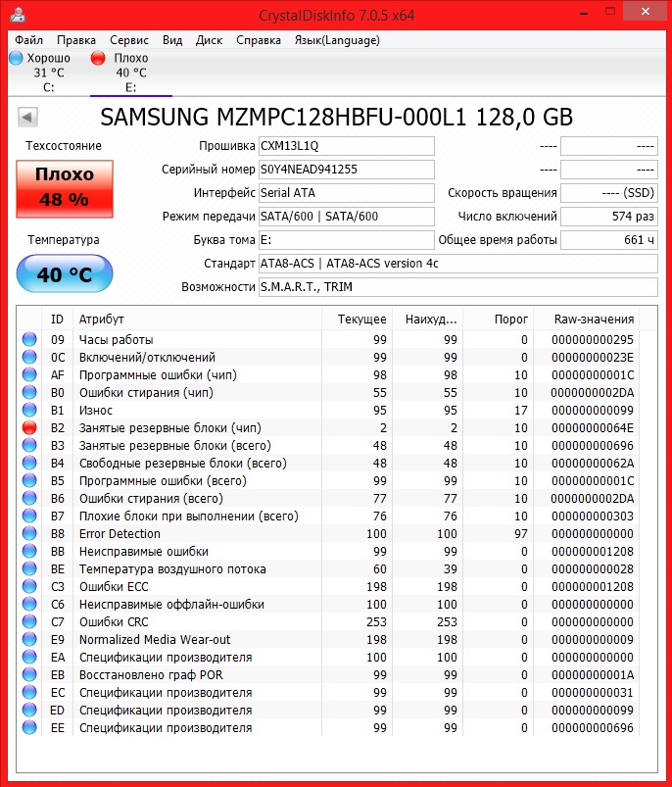The height and width of the screenshot is (787, 672).
Task: Open the Вид menu
Action: tap(172, 40)
